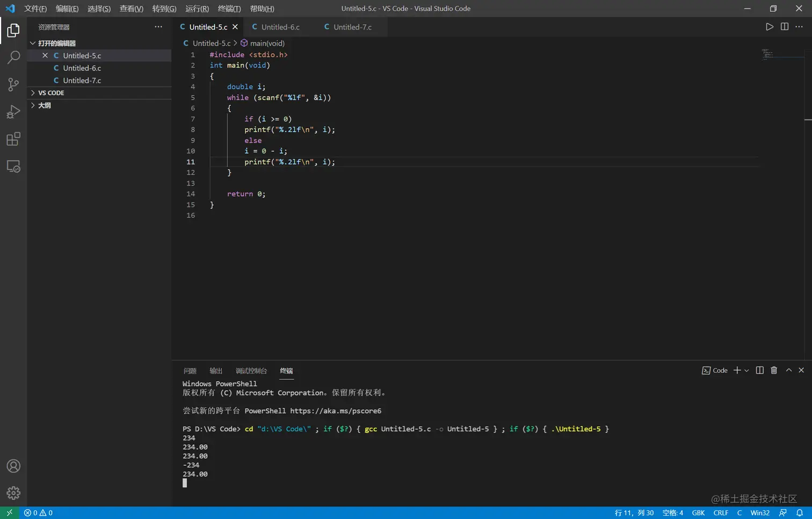The width and height of the screenshot is (812, 519).
Task: Close the terminal panel
Action: 801,370
